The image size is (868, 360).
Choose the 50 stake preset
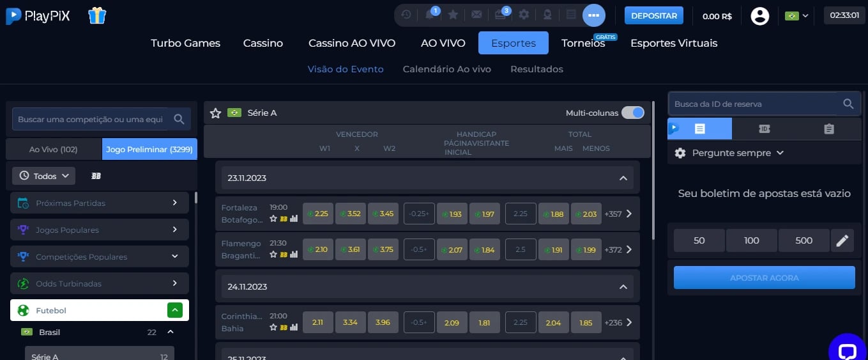pos(699,240)
